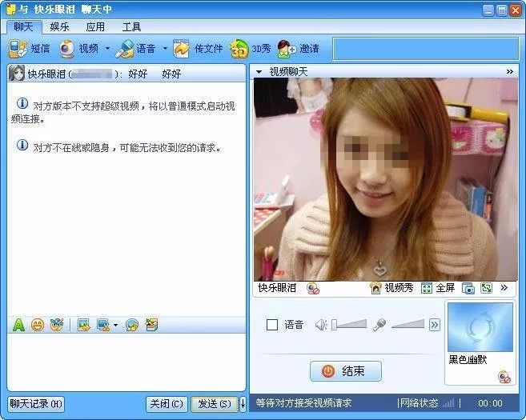Switch video to 全屏 fullscreen
Image resolution: width=526 pixels, height=420 pixels.
[x=438, y=288]
